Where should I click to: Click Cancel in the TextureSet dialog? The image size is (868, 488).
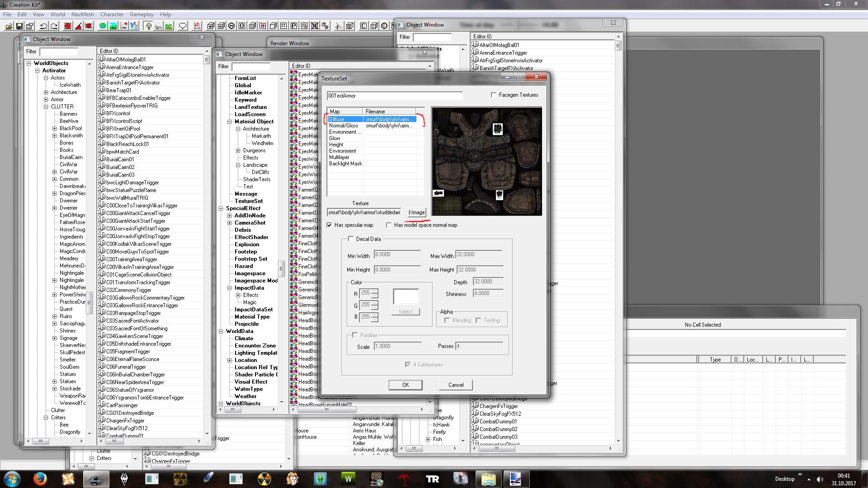(x=456, y=385)
